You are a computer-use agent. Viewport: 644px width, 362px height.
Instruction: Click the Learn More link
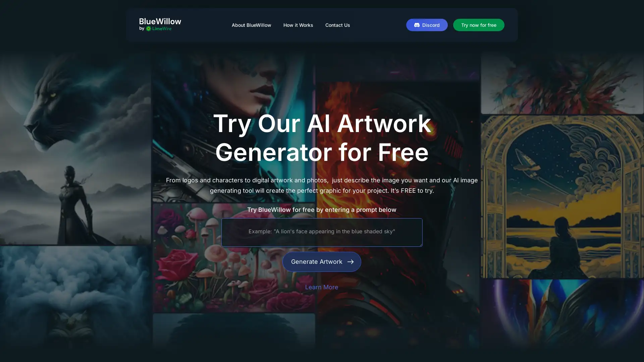(x=322, y=287)
